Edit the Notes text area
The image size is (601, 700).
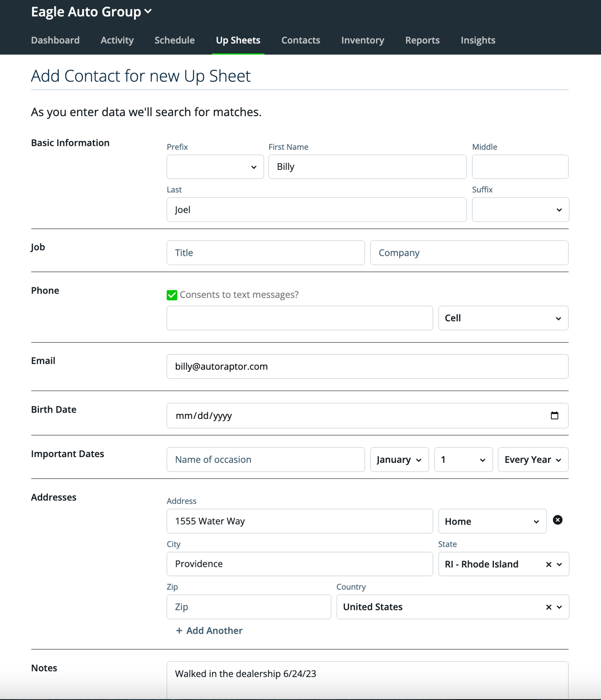pyautogui.click(x=367, y=680)
